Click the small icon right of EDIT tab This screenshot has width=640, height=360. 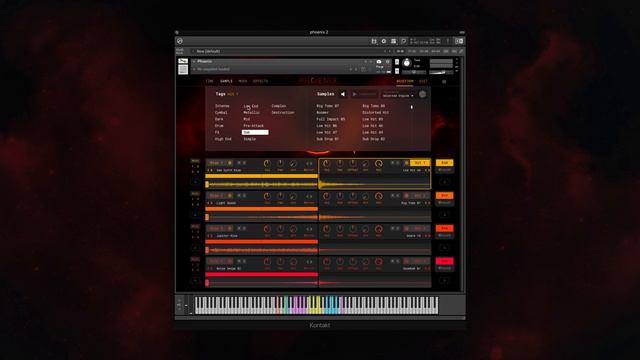[444, 81]
